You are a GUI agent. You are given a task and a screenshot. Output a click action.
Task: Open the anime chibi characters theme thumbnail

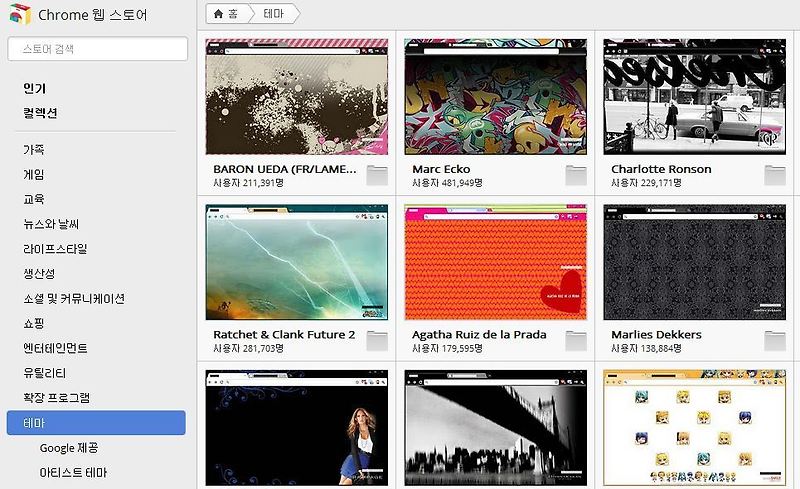pyautogui.click(x=694, y=428)
